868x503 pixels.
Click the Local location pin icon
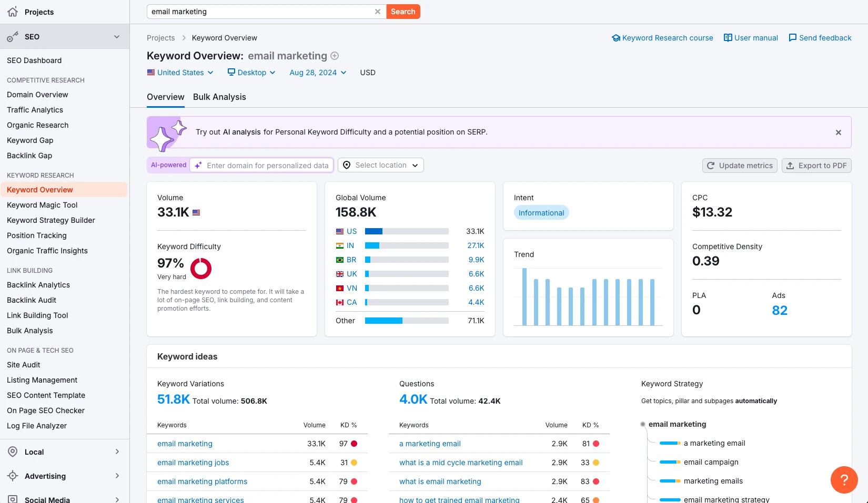pos(13,452)
